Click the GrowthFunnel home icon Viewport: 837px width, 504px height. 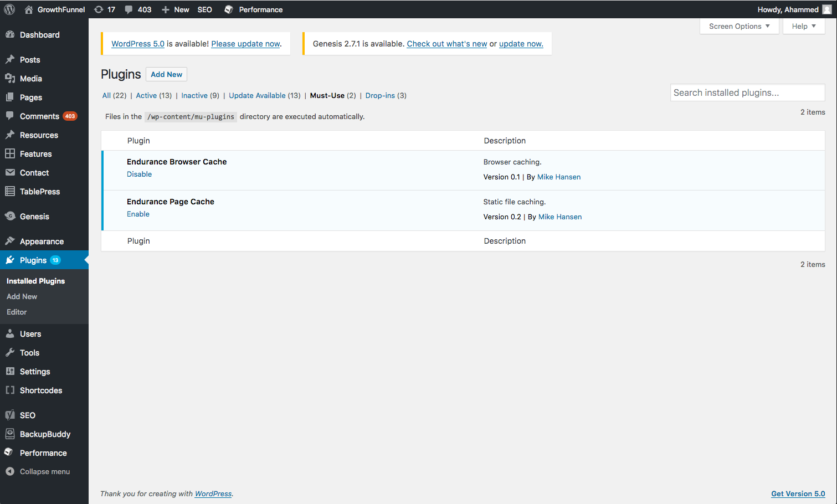pyautogui.click(x=29, y=9)
